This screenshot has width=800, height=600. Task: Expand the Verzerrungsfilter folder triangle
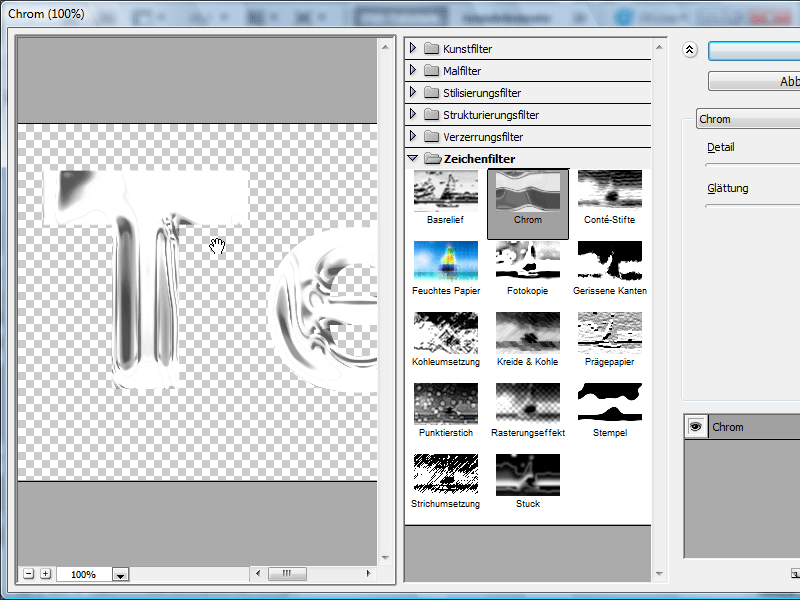413,136
